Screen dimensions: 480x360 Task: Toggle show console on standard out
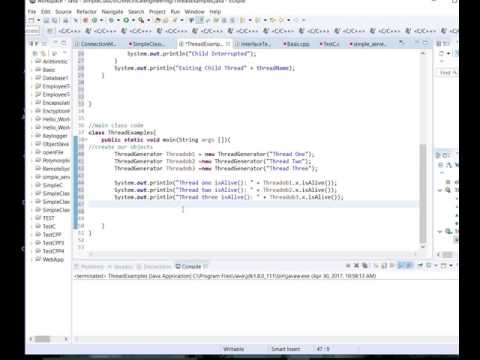tap(401, 266)
